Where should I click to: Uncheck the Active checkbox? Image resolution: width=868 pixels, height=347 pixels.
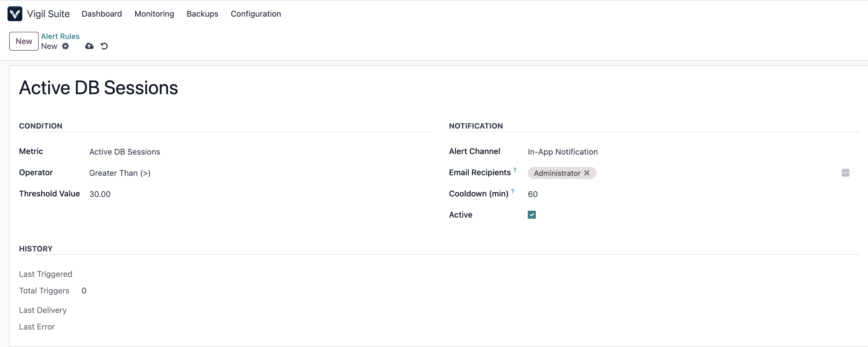point(532,215)
